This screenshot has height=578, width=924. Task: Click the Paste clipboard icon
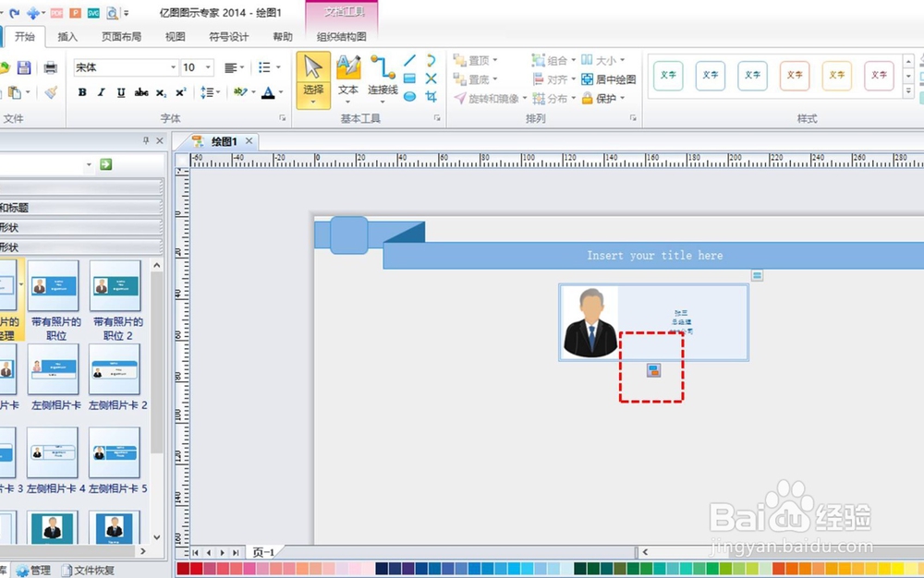[x=15, y=92]
